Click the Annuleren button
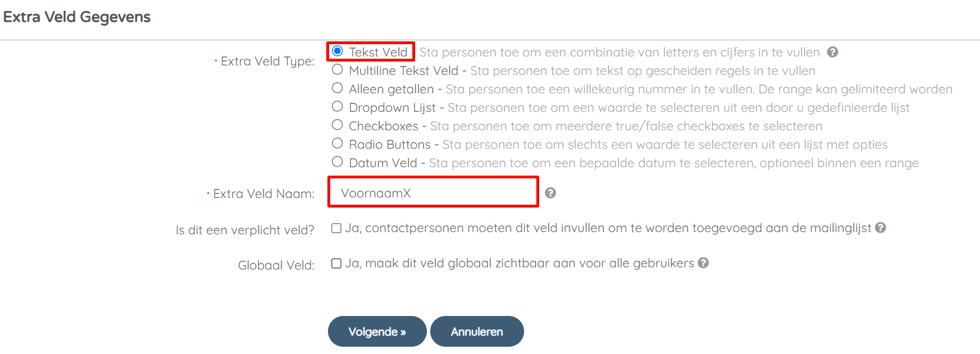Screen dimensions: 980x354 477,332
